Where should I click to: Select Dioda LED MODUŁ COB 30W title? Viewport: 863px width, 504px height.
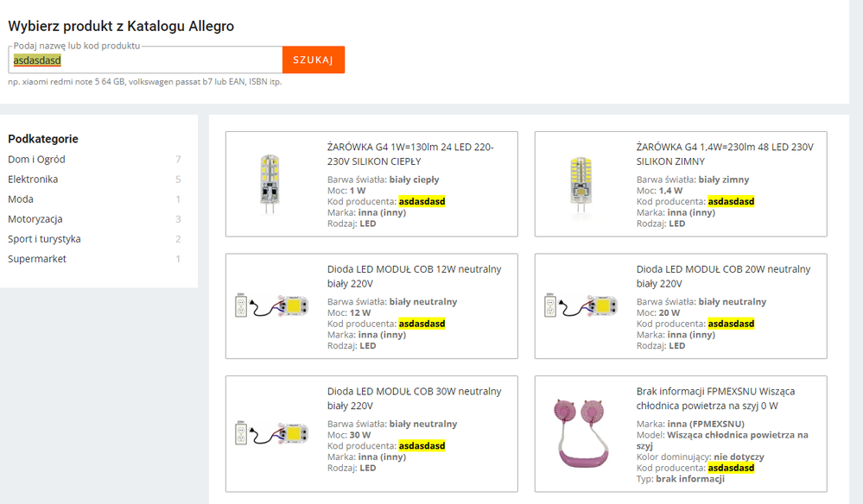pyautogui.click(x=414, y=399)
